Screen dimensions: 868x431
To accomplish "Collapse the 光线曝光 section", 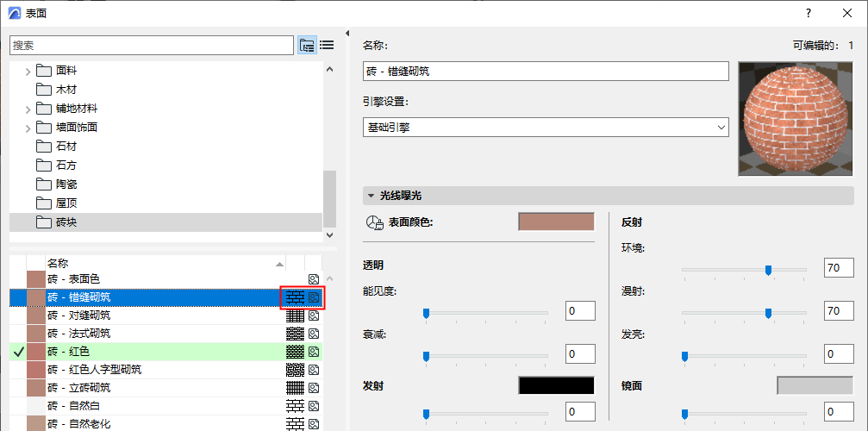I will pos(371,196).
